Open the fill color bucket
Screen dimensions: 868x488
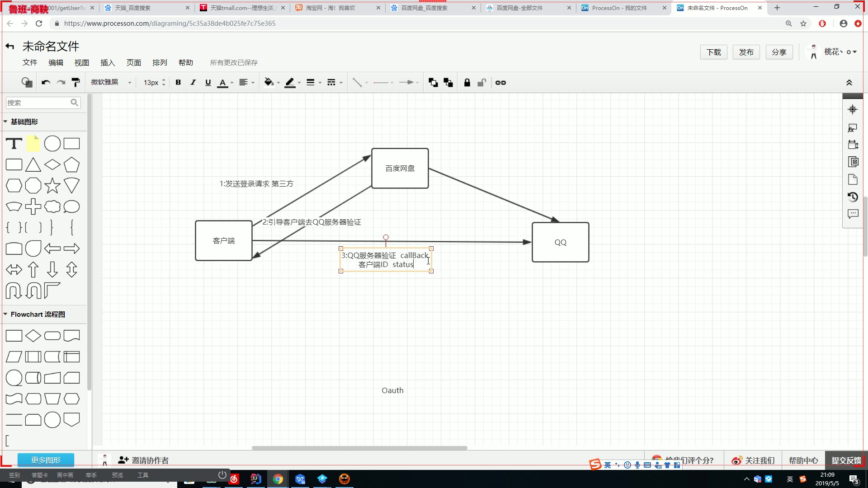click(x=272, y=82)
